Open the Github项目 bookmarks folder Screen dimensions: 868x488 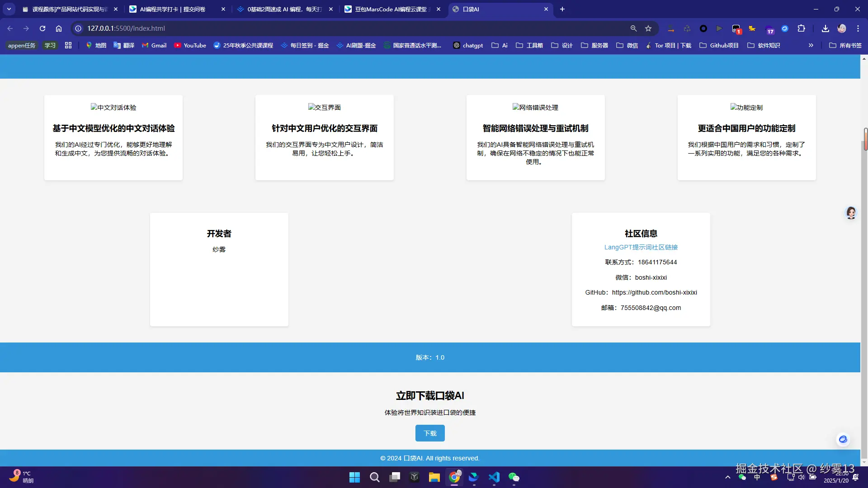point(718,45)
